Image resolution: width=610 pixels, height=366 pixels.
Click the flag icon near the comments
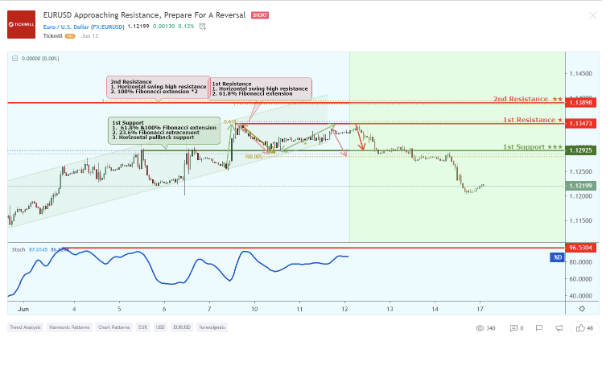[539, 328]
